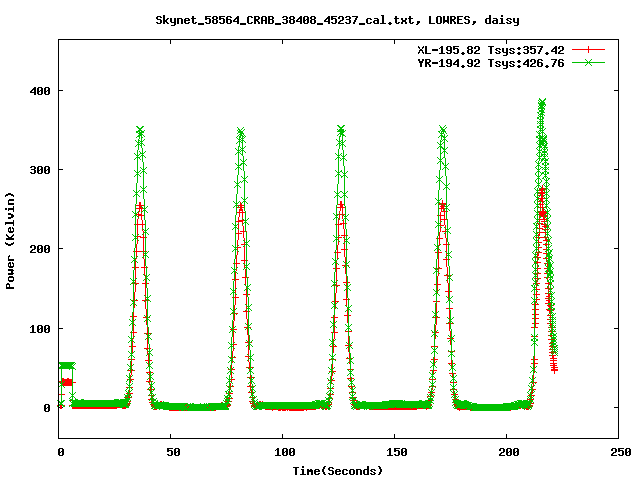Click the 250 tick label on x-axis
This screenshot has height=480, width=640.
pos(618,451)
